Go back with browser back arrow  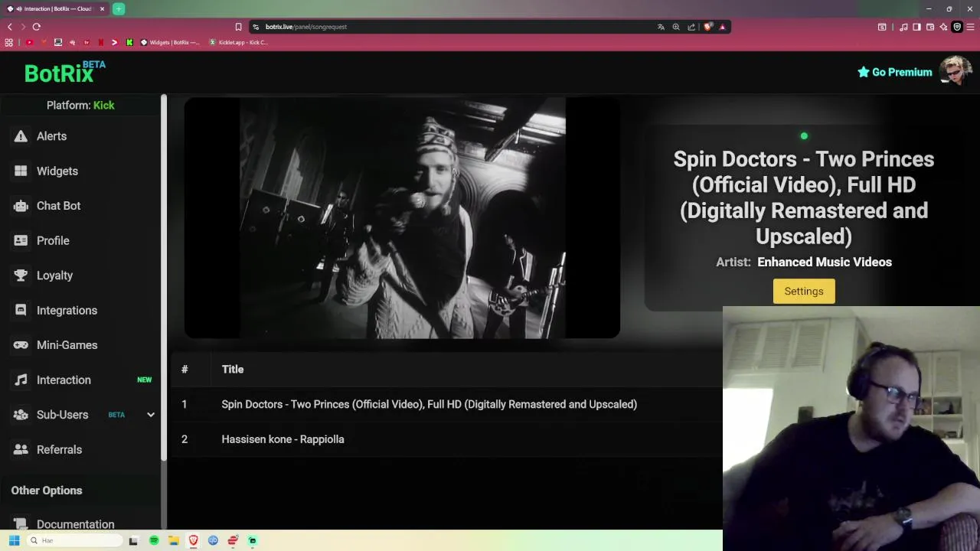tap(10, 27)
